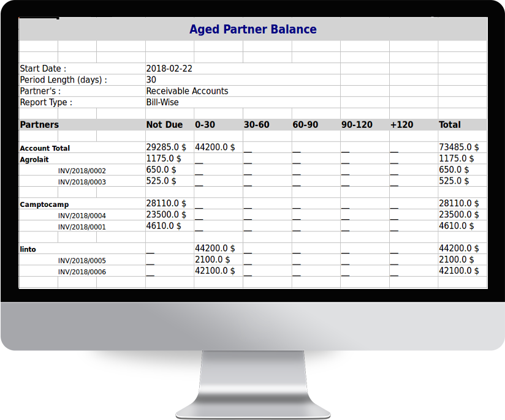Viewport: 505px width, 420px height.
Task: Select the grand total 73485.0 $
Action: coord(458,147)
